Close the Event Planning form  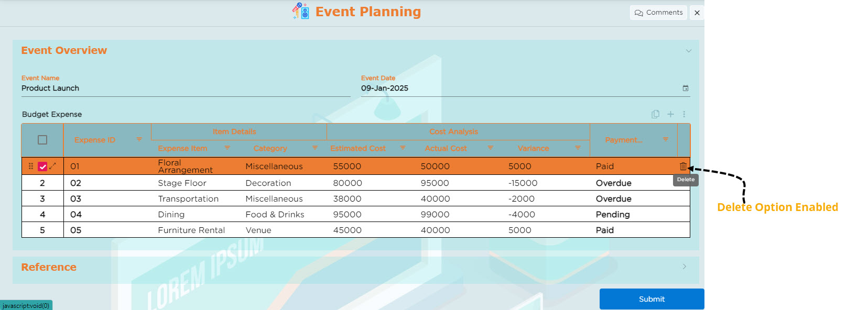pos(697,13)
